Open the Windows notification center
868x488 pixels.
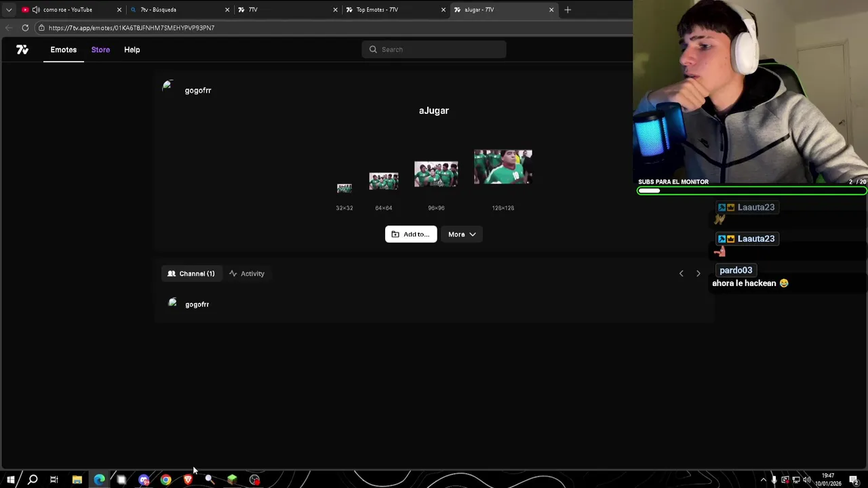pyautogui.click(x=854, y=480)
